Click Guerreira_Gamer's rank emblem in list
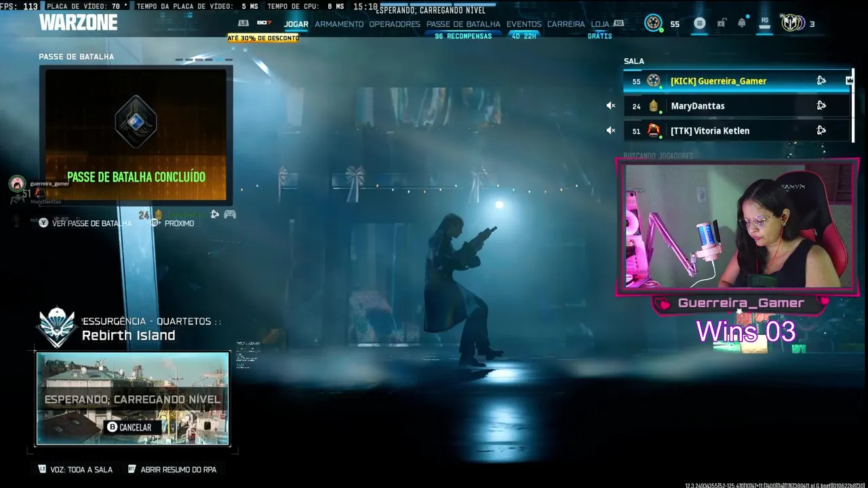 click(x=653, y=81)
